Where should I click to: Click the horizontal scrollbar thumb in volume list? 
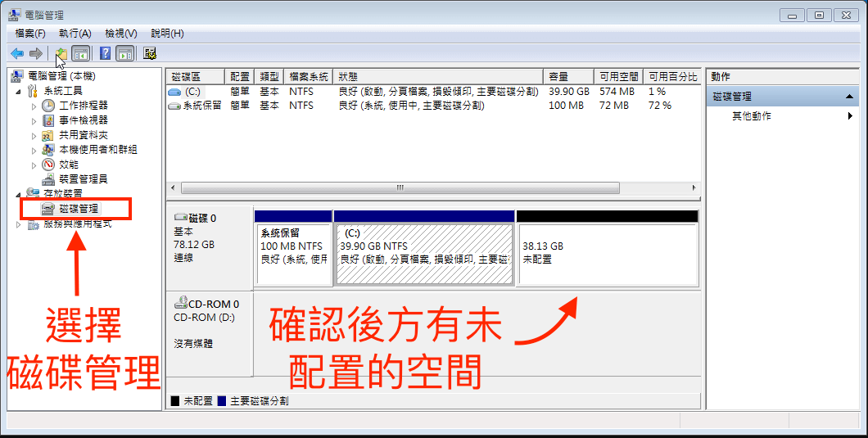pos(400,187)
